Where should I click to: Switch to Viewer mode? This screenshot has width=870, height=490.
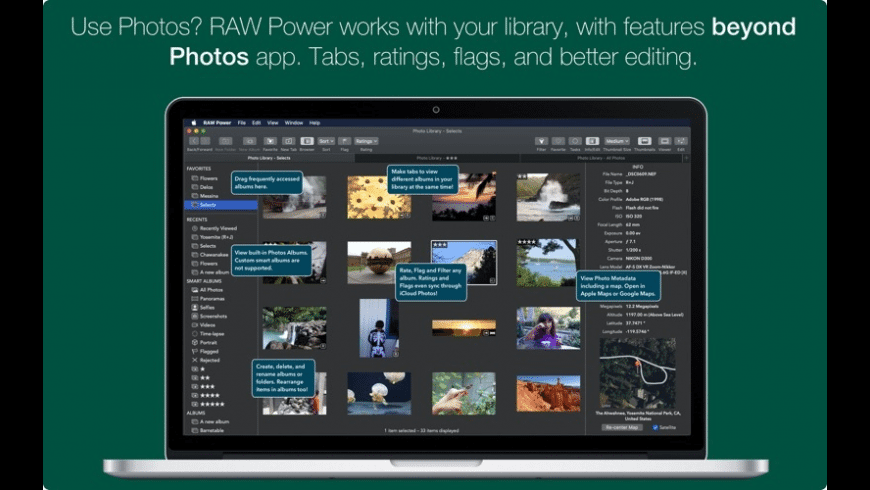(x=664, y=142)
